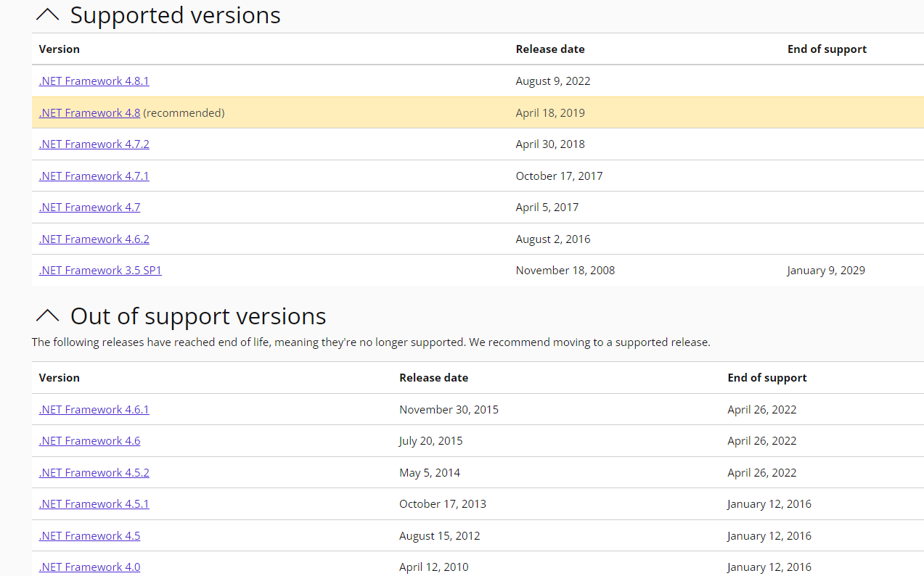Click the Out of support versions heading
Image resolution: width=924 pixels, height=576 pixels.
pos(198,316)
